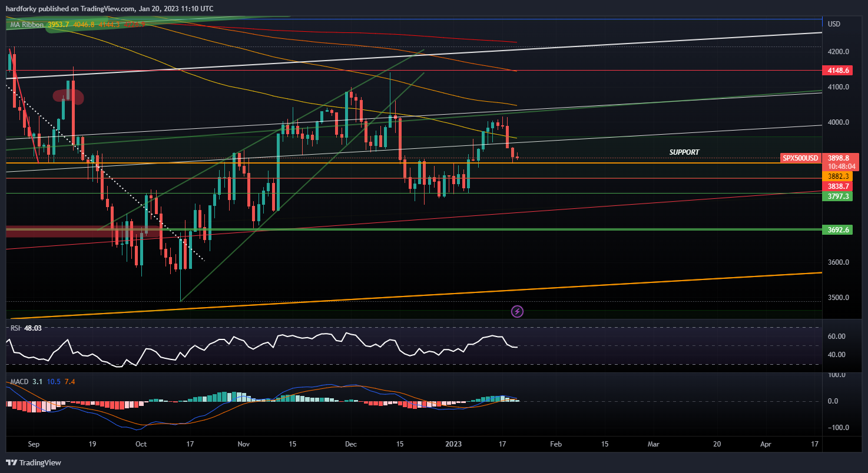
Task: Click the MA Ribbon value 4144.3
Action: click(x=110, y=24)
